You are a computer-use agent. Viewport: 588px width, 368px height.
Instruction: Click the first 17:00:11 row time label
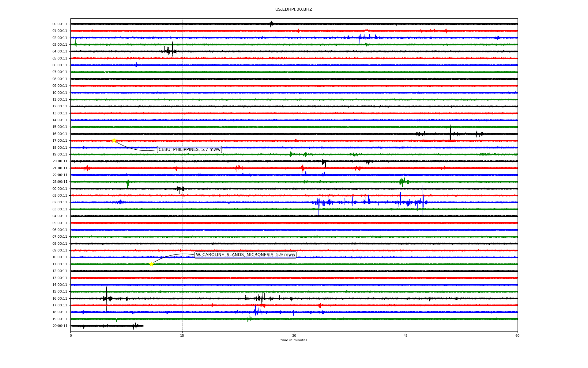[60, 141]
